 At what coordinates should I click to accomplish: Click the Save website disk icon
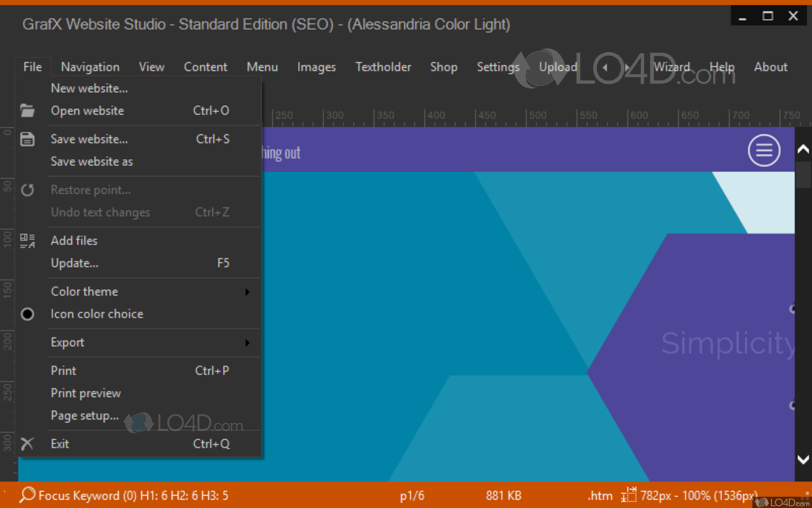click(27, 139)
